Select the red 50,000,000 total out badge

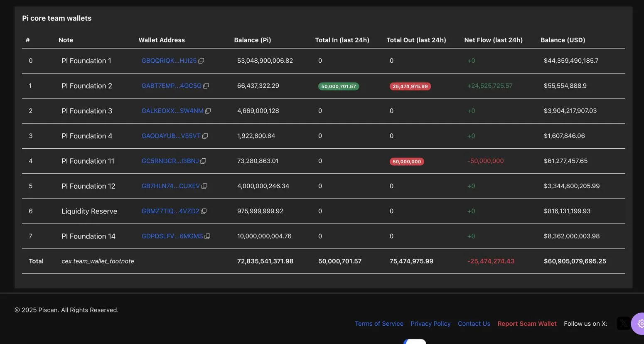407,162
